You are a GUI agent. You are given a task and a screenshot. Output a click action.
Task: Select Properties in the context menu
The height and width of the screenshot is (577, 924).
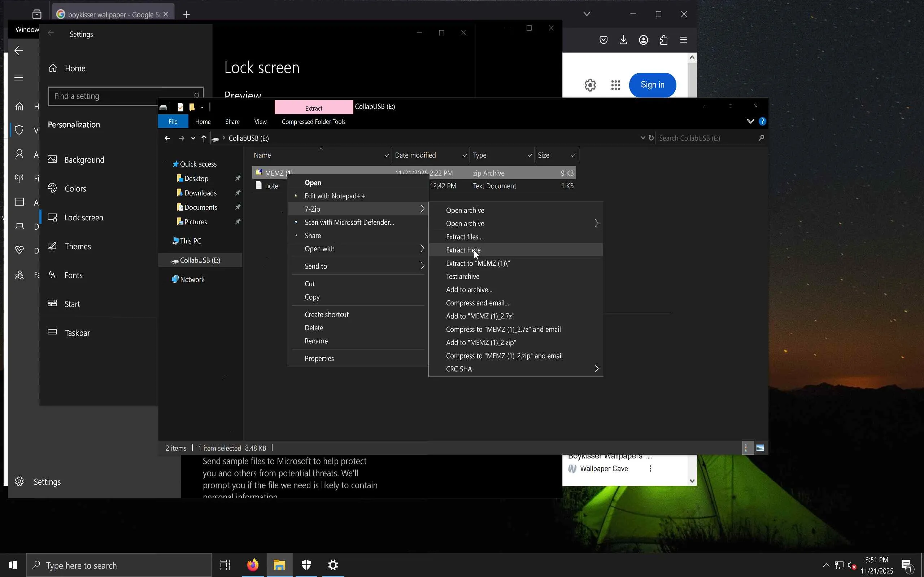(319, 358)
